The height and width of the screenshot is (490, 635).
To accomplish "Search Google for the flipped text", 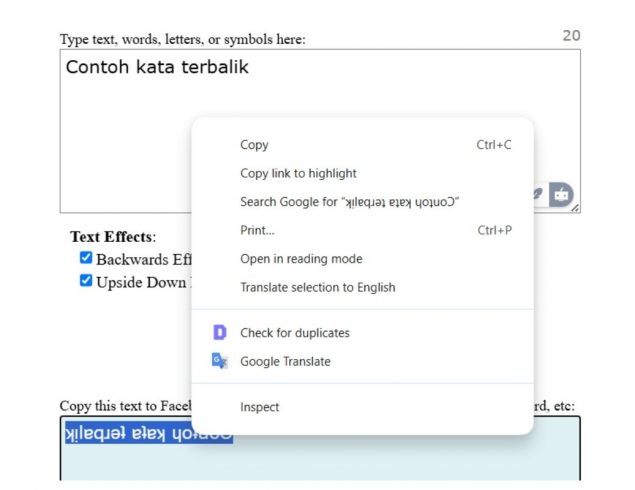I will tap(348, 202).
